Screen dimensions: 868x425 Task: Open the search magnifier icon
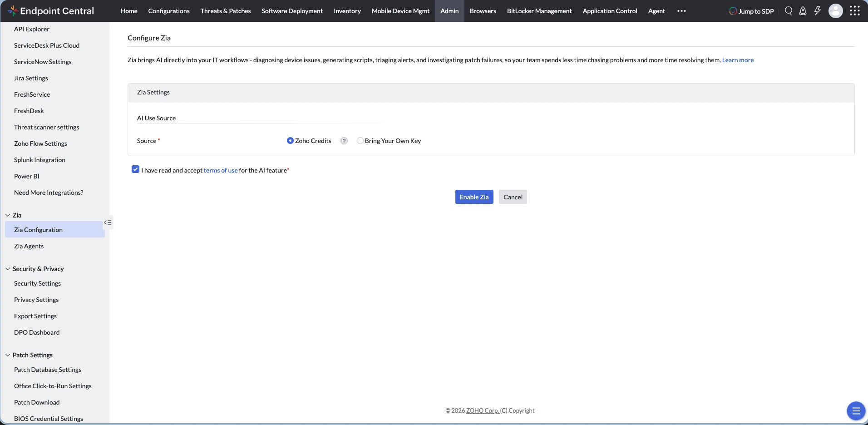pyautogui.click(x=789, y=11)
